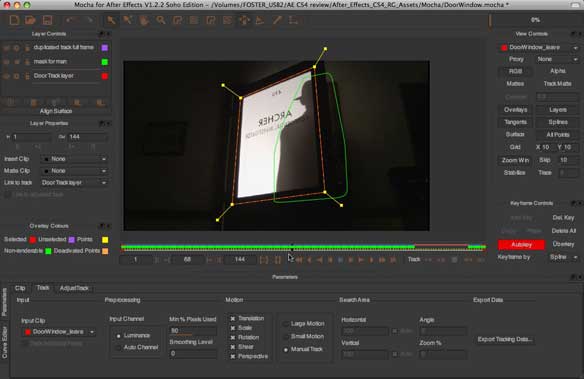Click the red Autokey button
Screen dimensions: 584x379
click(x=521, y=245)
